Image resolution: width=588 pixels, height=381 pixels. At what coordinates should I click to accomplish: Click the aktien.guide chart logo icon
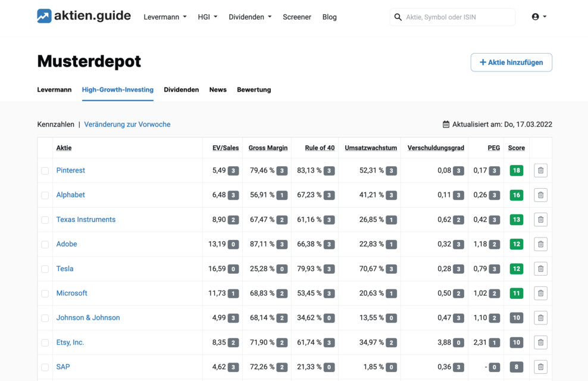[x=44, y=16]
